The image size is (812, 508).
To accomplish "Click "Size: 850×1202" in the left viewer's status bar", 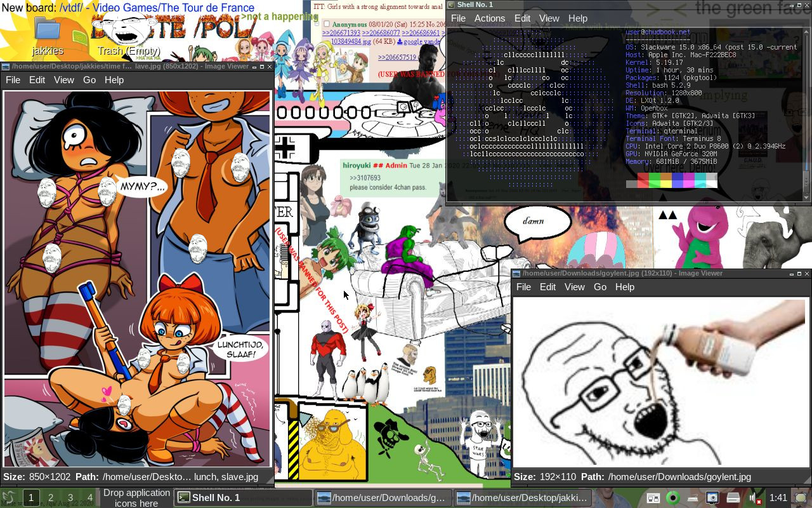I will [37, 477].
